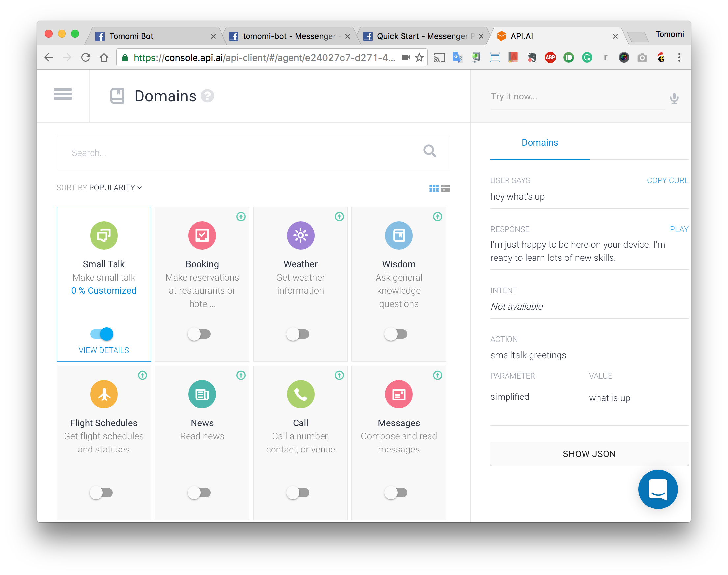Switch to the Tomomi Bot browser tab

[x=131, y=36]
